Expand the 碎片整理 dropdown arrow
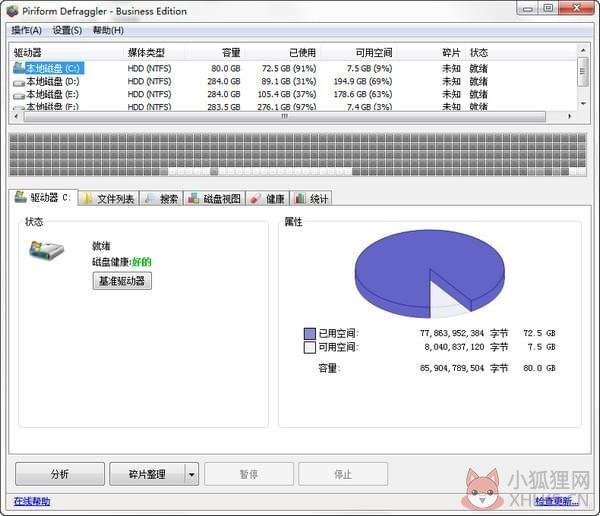The image size is (600, 516). point(192,474)
